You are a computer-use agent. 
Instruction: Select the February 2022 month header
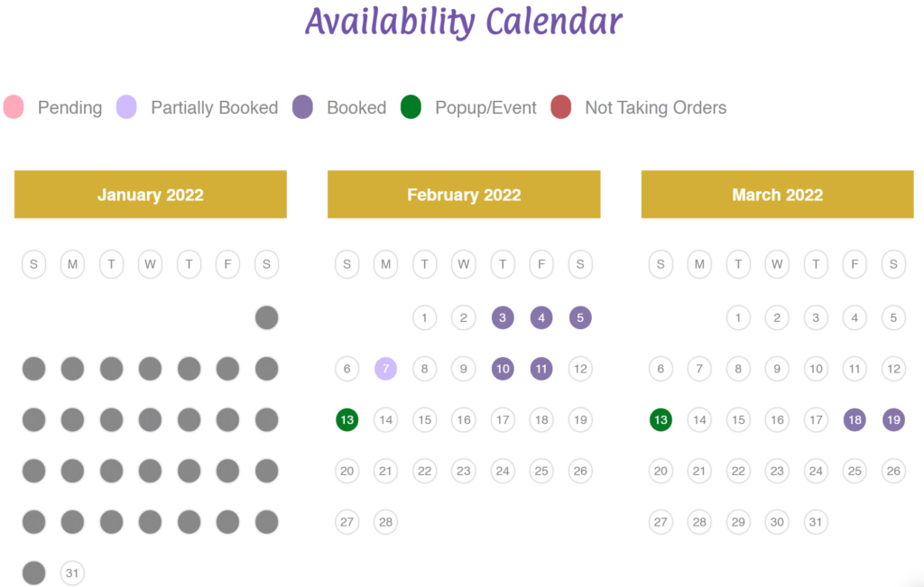click(464, 195)
